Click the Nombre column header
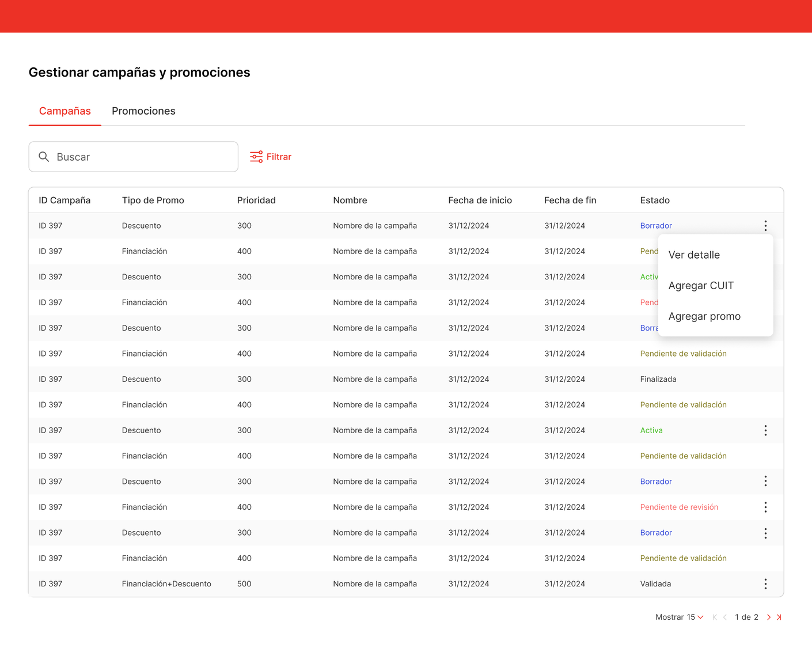The image size is (812, 648). [x=350, y=200]
